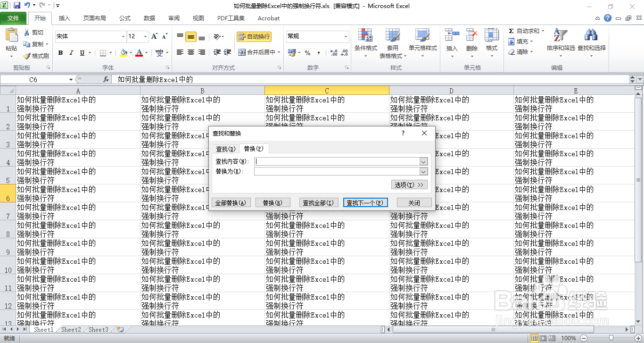Click the comma style icon
Screen dimensions: 644x343
click(x=319, y=53)
